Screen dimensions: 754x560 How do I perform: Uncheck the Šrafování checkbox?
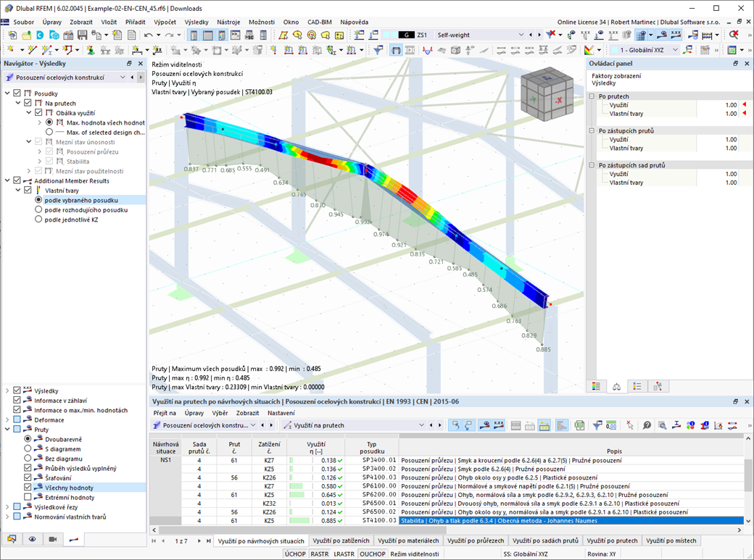click(x=28, y=478)
